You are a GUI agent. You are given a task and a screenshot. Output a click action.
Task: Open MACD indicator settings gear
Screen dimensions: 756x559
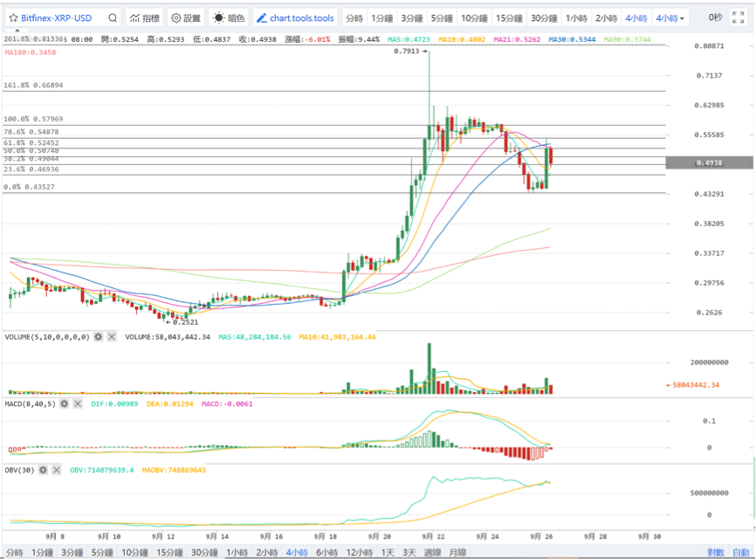[64, 404]
